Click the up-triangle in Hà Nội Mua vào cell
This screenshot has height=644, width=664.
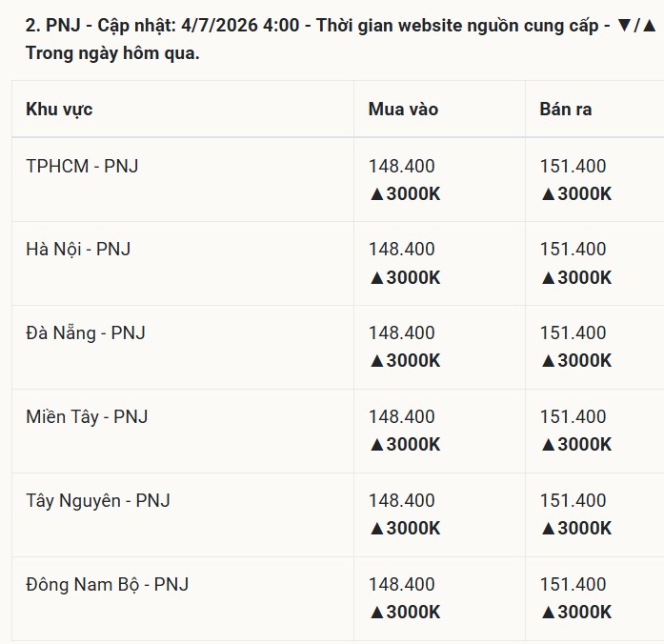[x=376, y=278]
